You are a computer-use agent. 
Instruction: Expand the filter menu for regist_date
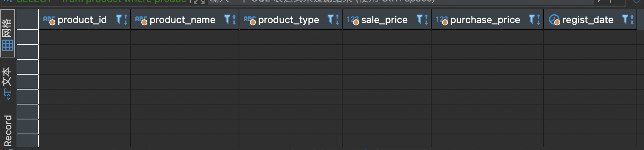(x=625, y=19)
